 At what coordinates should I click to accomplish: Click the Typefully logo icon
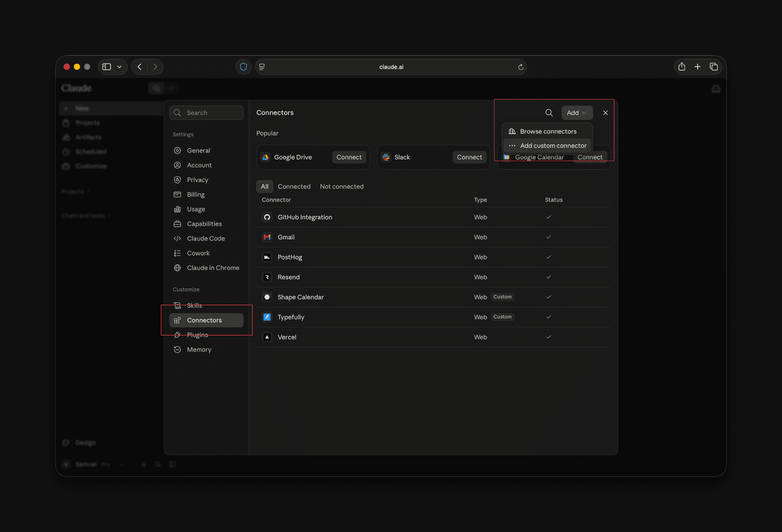267,317
